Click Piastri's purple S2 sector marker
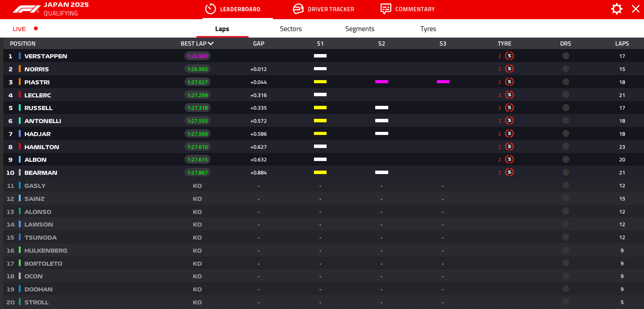Viewport: 644px width, 309px height. (382, 82)
